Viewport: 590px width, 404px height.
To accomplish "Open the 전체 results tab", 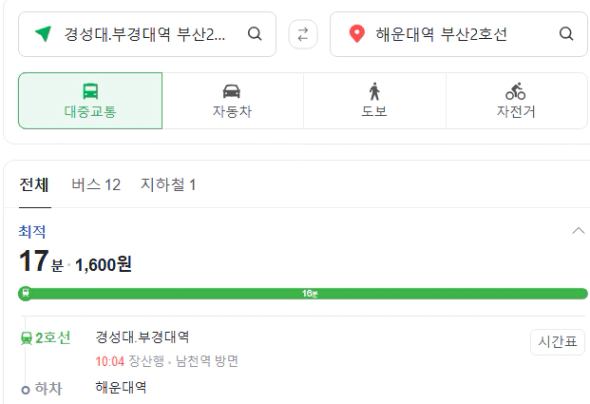I will (x=34, y=185).
